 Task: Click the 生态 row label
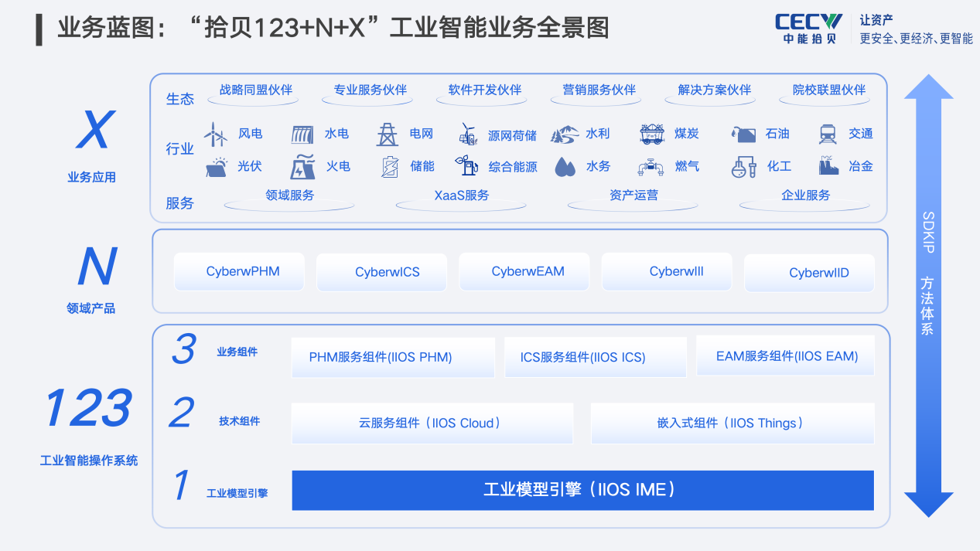pyautogui.click(x=179, y=99)
